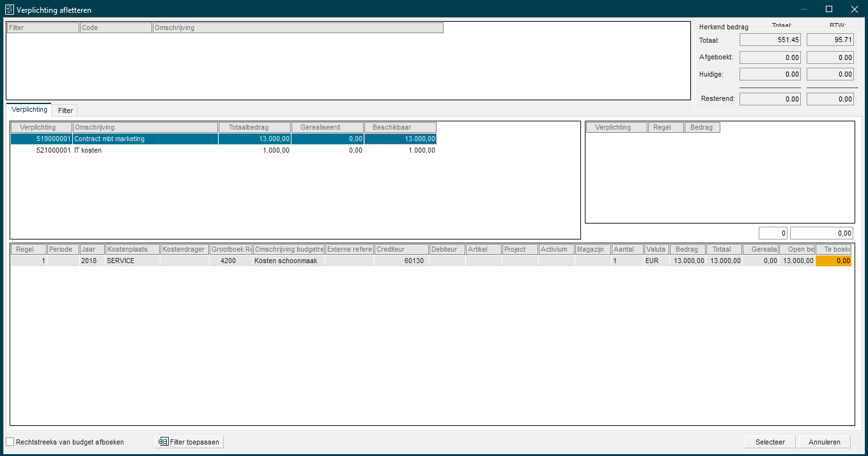Click the Crediteur column header
Screen dimensions: 868x456
401,250
